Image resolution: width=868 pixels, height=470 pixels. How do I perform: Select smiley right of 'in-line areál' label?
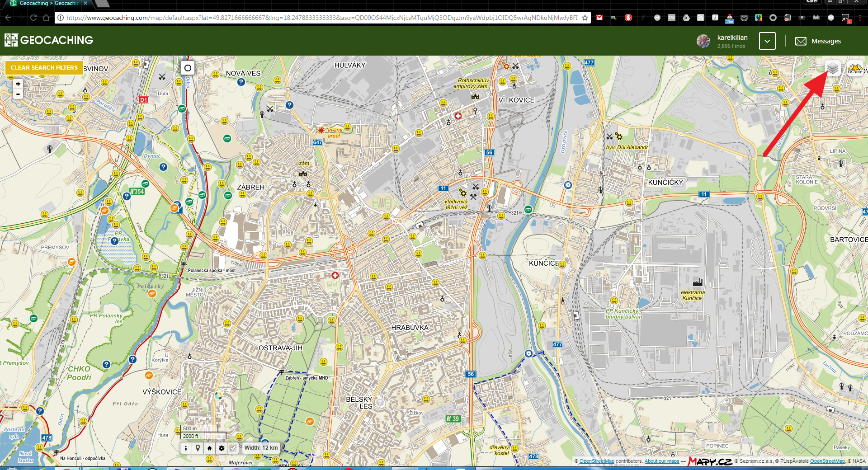[348, 127]
